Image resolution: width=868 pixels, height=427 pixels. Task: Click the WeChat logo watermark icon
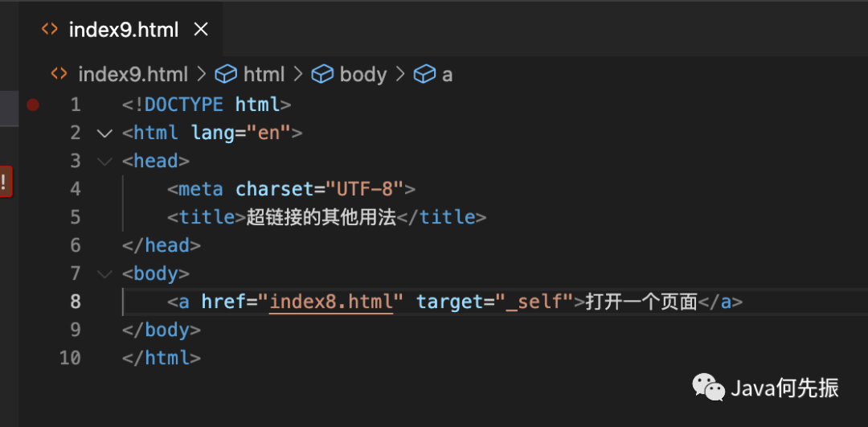point(708,388)
